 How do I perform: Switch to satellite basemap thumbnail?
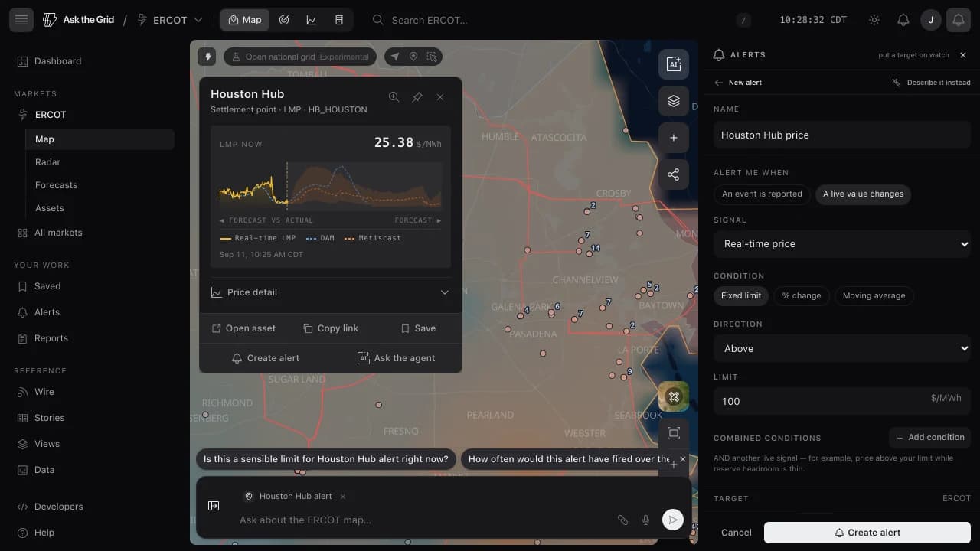click(x=674, y=396)
